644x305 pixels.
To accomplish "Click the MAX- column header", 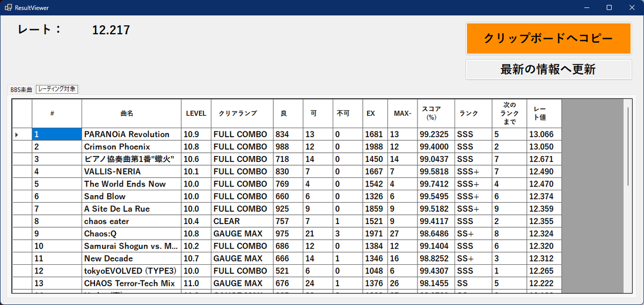I will pyautogui.click(x=402, y=114).
